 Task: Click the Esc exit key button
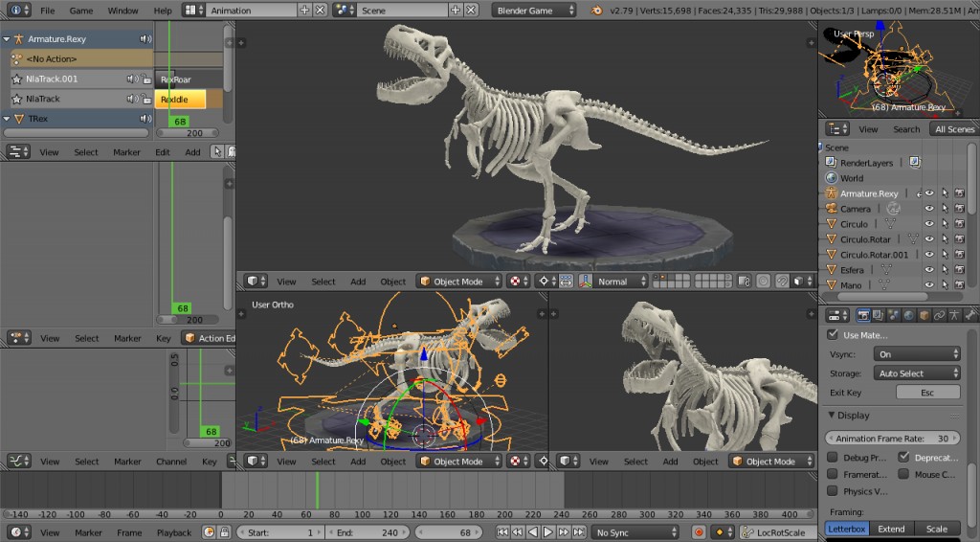[x=927, y=393]
